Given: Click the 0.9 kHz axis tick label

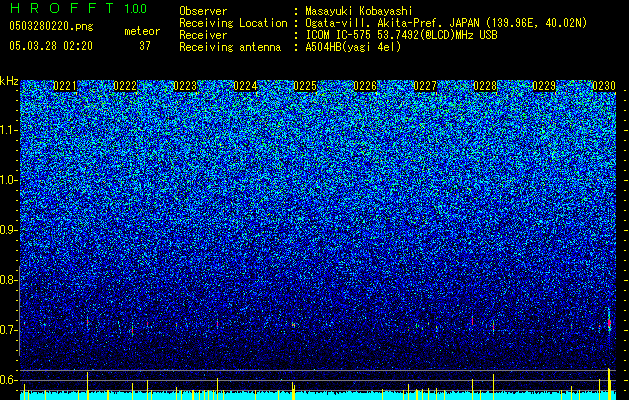Looking at the screenshot, I should [8, 230].
